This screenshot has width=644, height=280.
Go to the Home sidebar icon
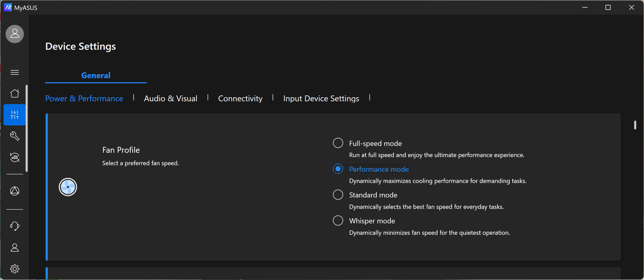pyautogui.click(x=15, y=93)
